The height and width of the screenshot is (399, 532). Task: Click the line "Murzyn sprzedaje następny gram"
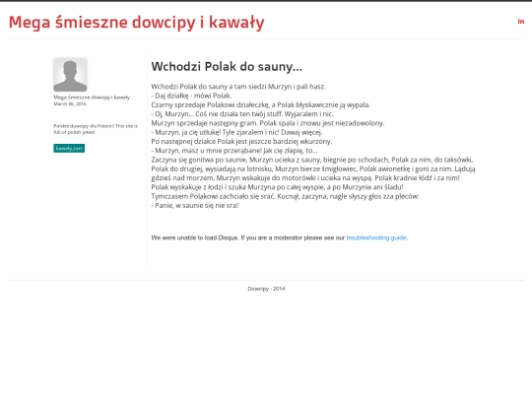(x=268, y=123)
